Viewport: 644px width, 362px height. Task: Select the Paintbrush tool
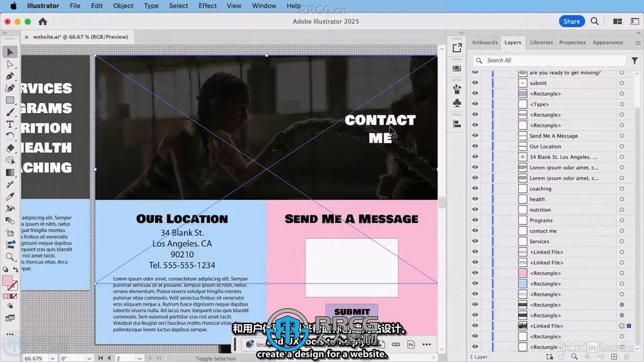pos(10,112)
